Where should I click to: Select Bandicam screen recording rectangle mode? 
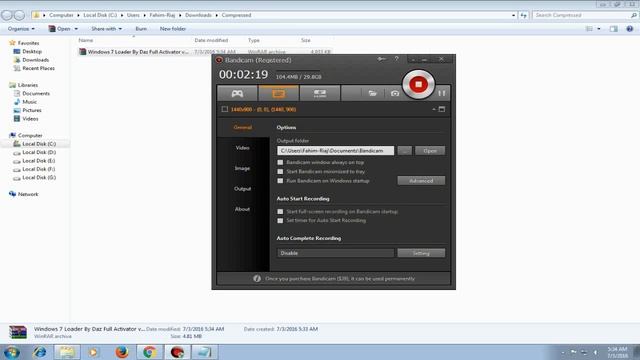point(279,93)
